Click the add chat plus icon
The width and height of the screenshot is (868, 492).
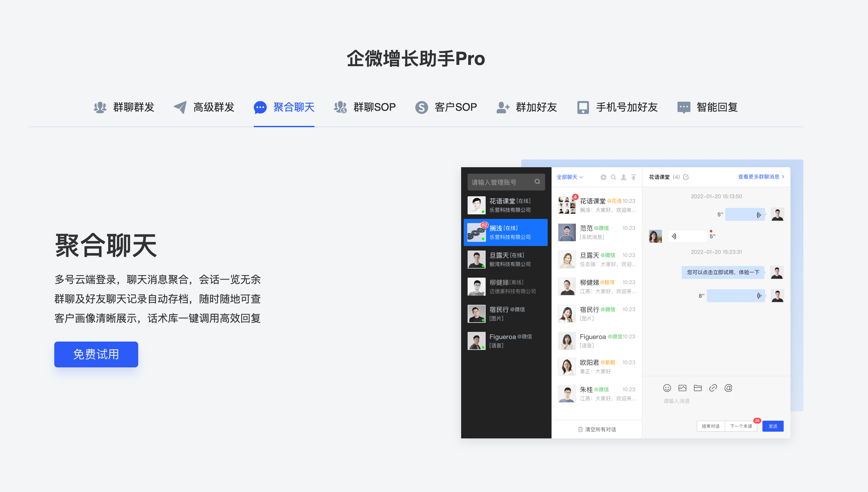(603, 177)
